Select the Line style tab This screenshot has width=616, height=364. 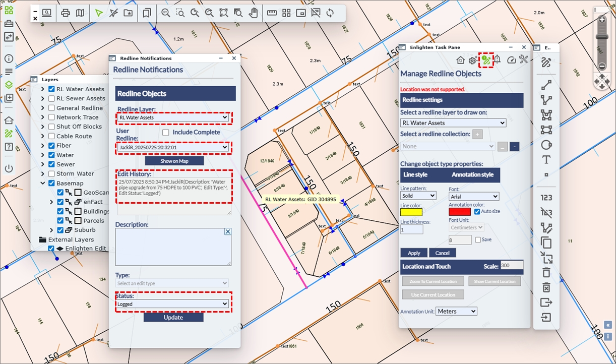coord(415,175)
